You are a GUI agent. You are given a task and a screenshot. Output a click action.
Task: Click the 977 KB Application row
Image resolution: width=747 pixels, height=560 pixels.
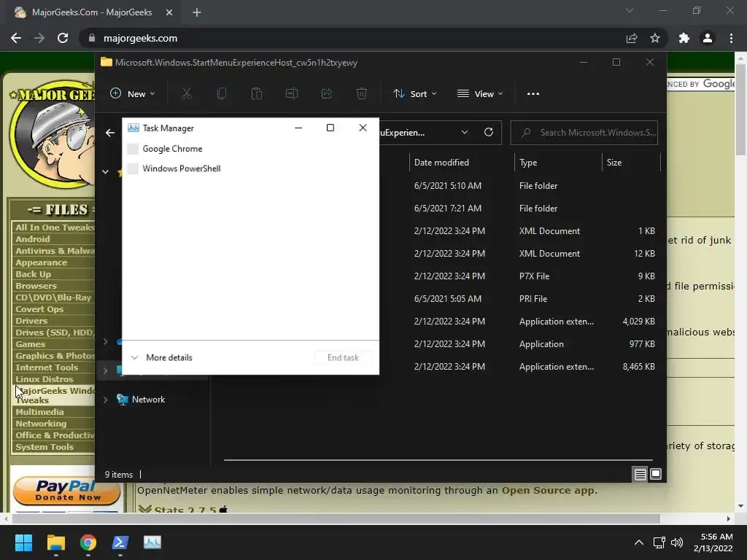[535, 344]
